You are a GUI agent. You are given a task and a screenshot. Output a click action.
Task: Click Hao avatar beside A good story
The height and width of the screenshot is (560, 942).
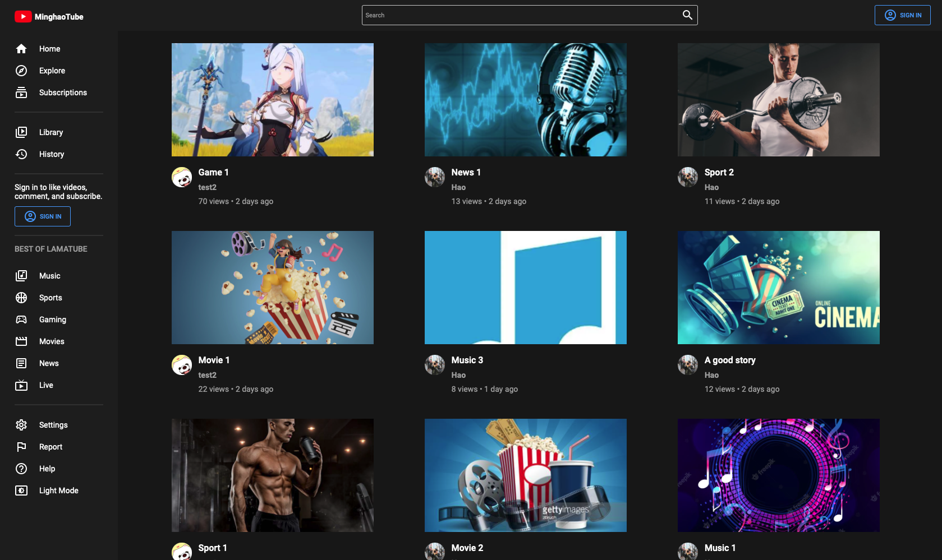688,365
